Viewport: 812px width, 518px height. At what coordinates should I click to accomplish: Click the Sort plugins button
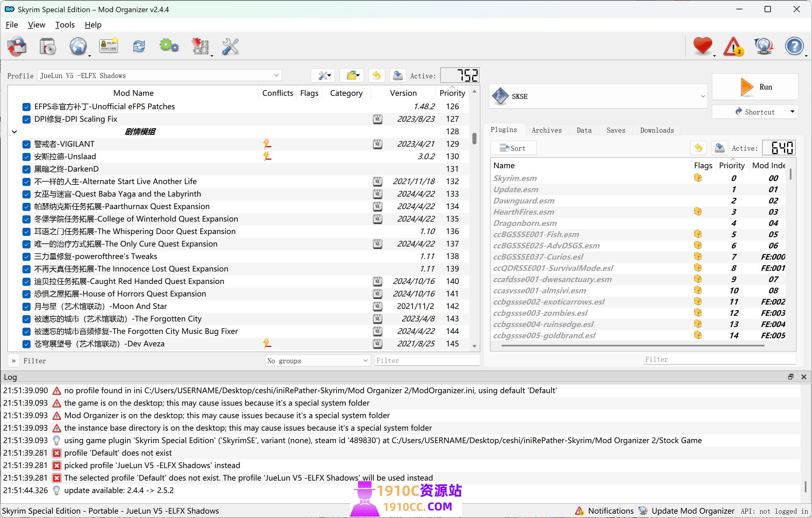click(513, 148)
